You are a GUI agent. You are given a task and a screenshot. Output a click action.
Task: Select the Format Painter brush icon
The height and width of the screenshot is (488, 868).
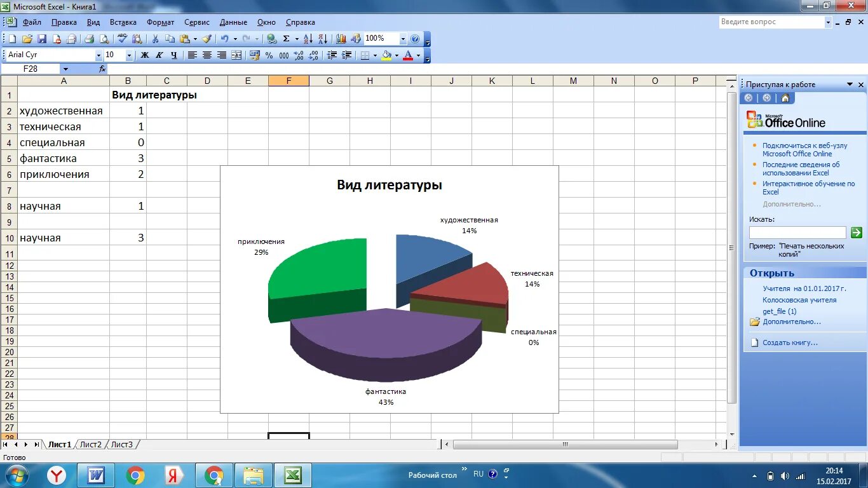coord(207,39)
